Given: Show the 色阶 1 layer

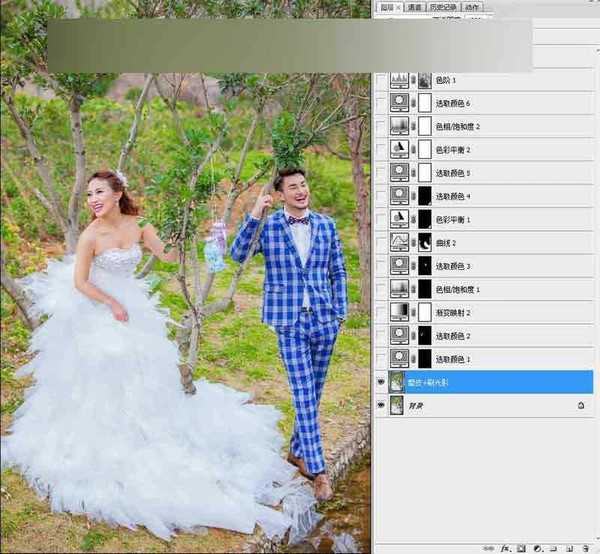Looking at the screenshot, I should coord(380,79).
